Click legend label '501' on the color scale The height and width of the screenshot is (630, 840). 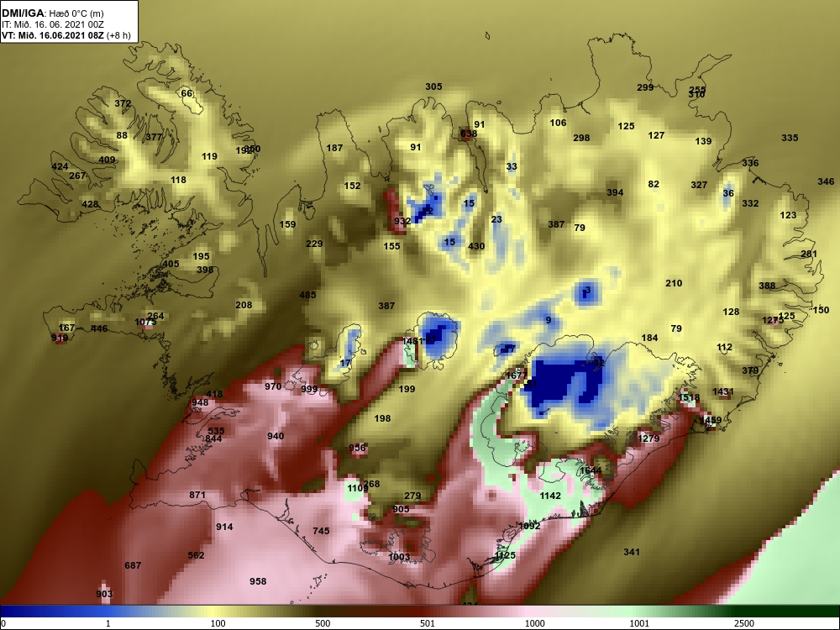428,623
